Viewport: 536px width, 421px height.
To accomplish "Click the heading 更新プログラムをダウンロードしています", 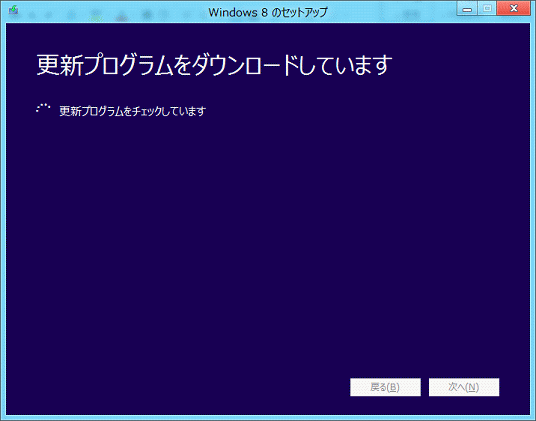I will (214, 65).
